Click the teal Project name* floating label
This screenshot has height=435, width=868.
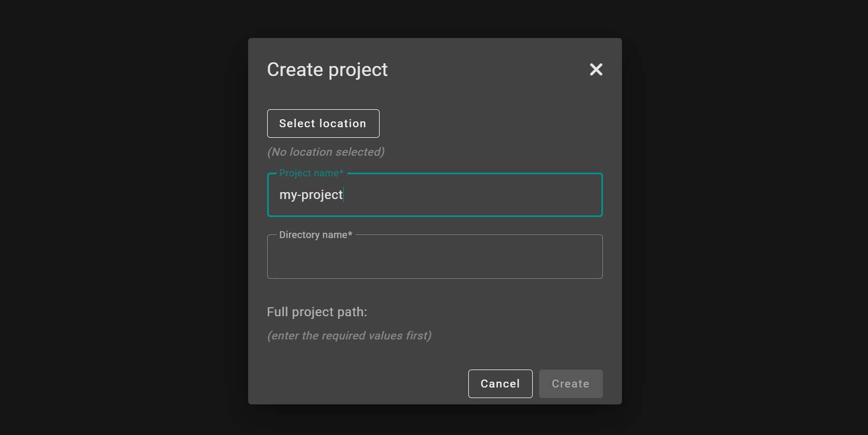311,173
